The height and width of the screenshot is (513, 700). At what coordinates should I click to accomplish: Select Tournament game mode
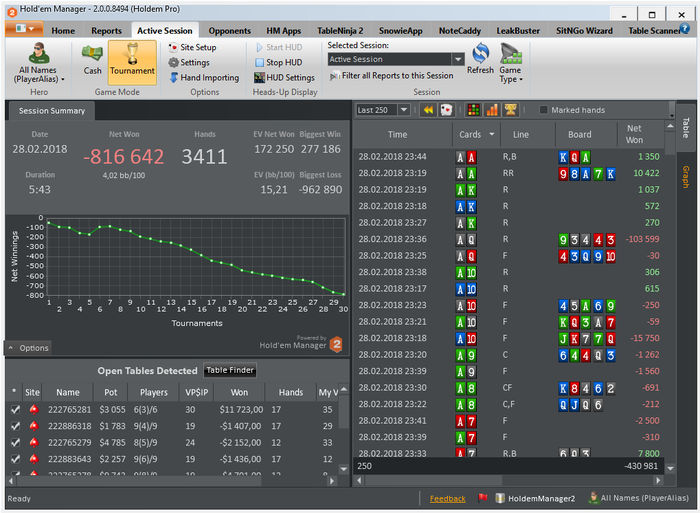coord(132,61)
